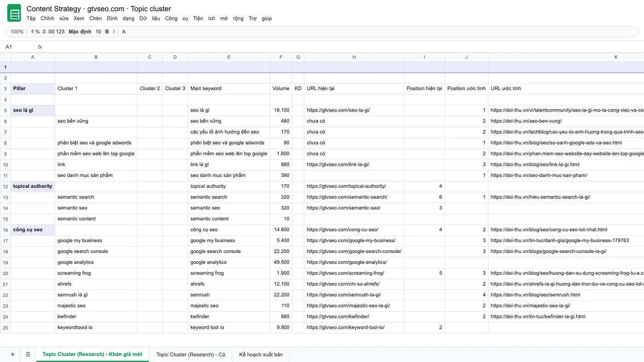Switch to Topic Cluster (Research) - Cũ tab
The width and height of the screenshot is (644, 362).
pos(191,354)
